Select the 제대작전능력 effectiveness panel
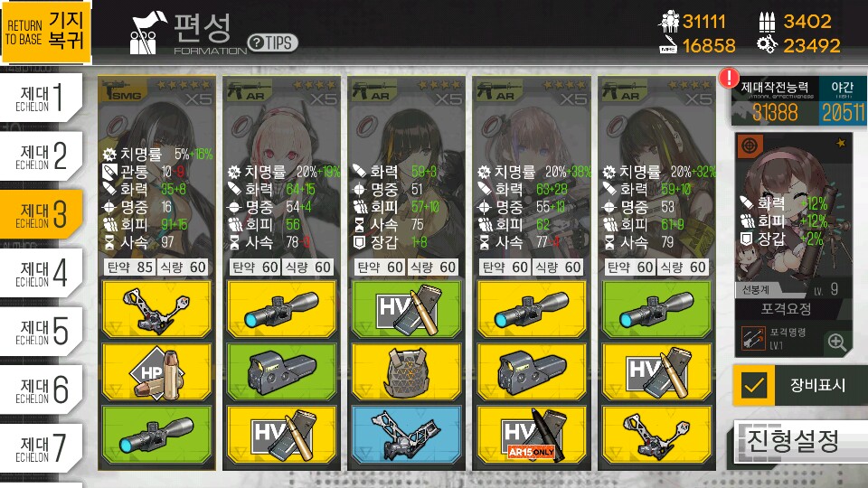 point(775,102)
